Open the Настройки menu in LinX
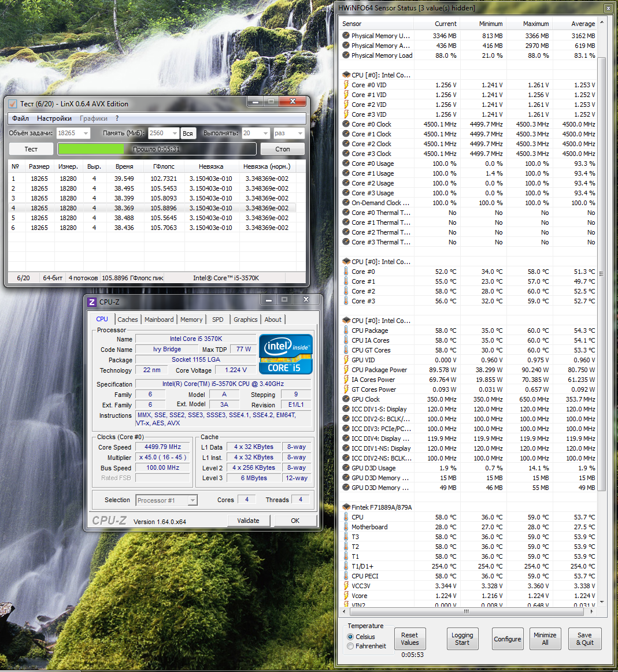 54,118
